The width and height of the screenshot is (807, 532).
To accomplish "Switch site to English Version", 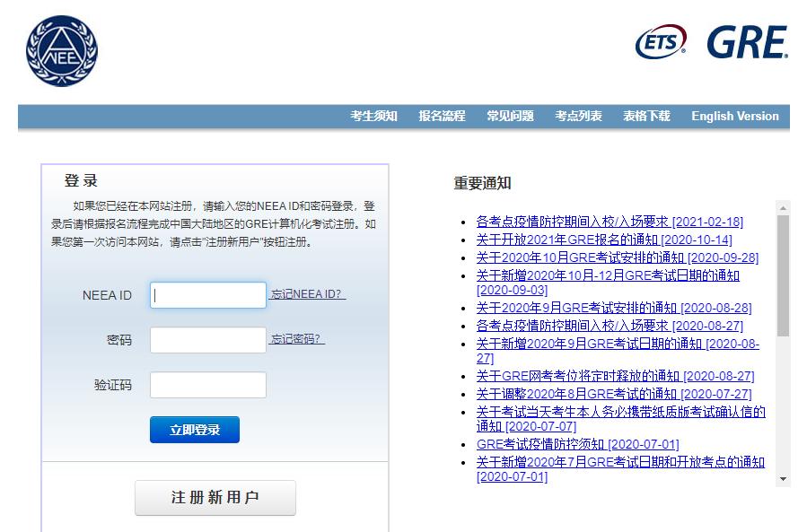I will pyautogui.click(x=734, y=116).
